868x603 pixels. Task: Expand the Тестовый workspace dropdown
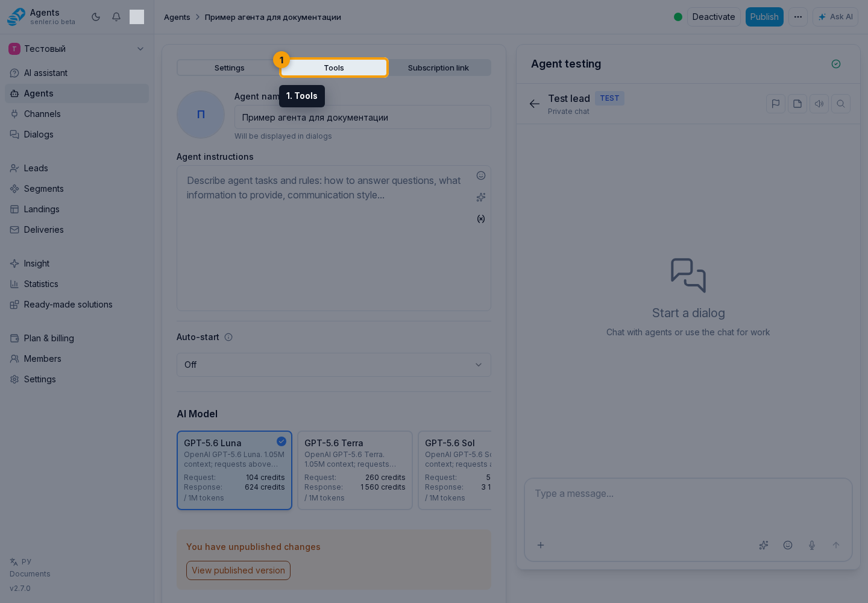[77, 49]
